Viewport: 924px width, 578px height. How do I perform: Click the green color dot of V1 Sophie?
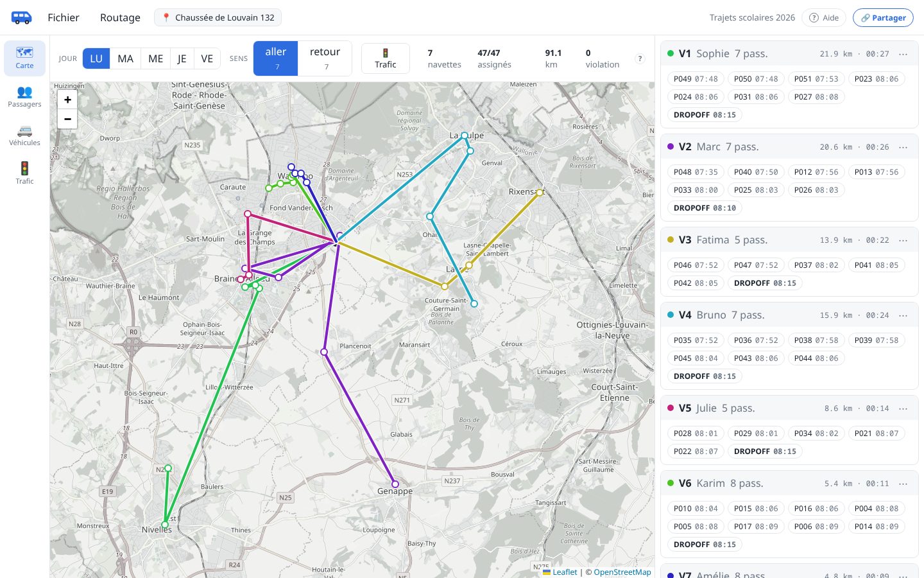click(x=671, y=54)
